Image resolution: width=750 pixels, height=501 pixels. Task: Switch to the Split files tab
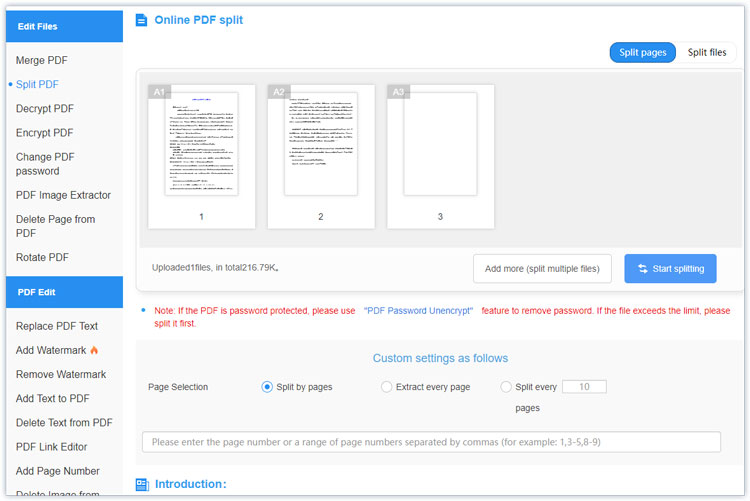707,53
